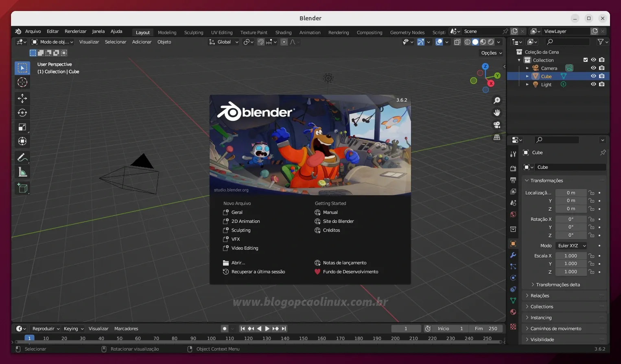The image size is (621, 364).
Task: Open Euler XYZ rotation mode dropdown
Action: point(571,246)
